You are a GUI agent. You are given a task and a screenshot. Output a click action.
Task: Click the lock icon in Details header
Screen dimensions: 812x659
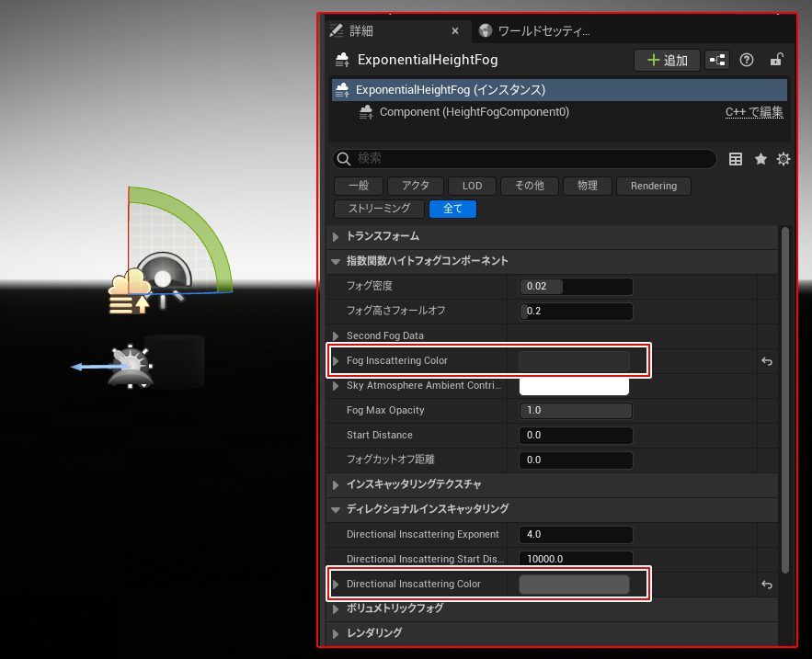(x=776, y=60)
